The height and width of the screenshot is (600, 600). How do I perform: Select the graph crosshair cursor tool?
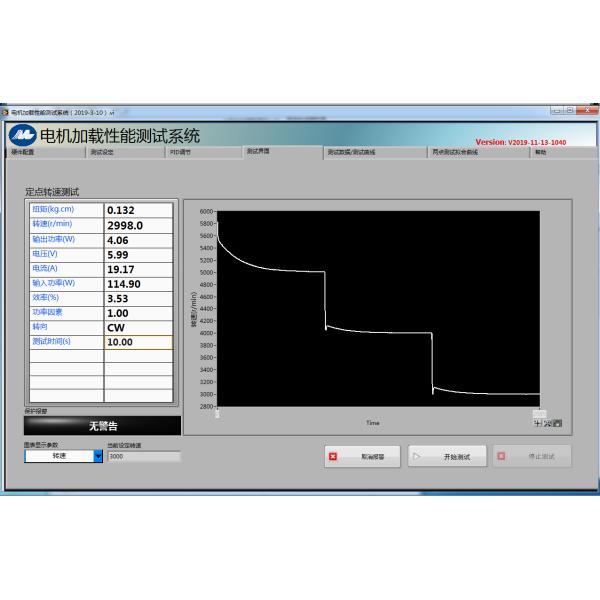pyautogui.click(x=538, y=423)
